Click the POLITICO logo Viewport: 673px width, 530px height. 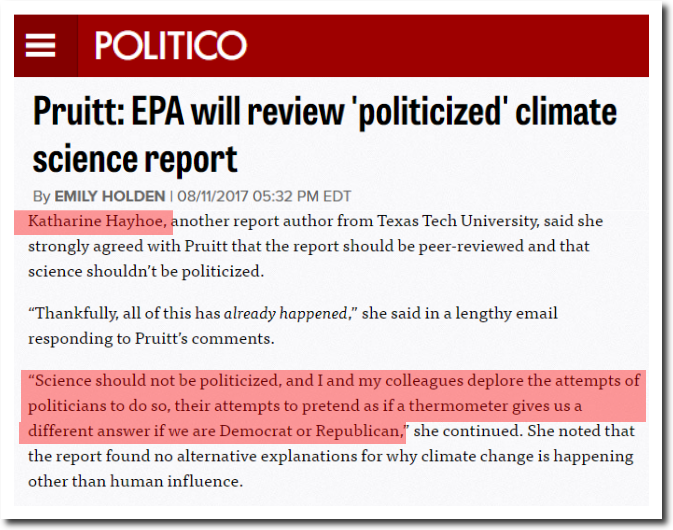click(x=170, y=45)
